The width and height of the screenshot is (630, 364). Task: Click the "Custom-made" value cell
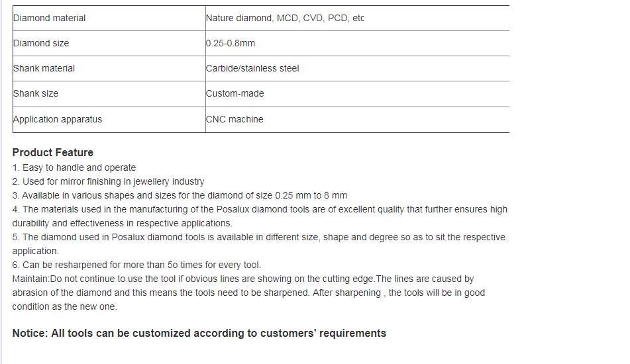point(357,94)
